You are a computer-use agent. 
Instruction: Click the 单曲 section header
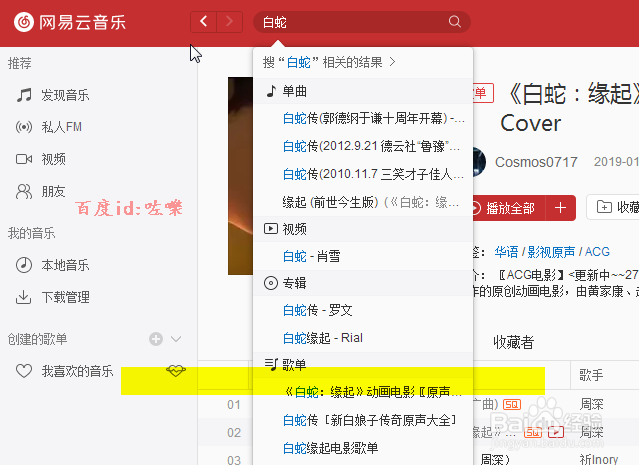[x=363, y=91]
